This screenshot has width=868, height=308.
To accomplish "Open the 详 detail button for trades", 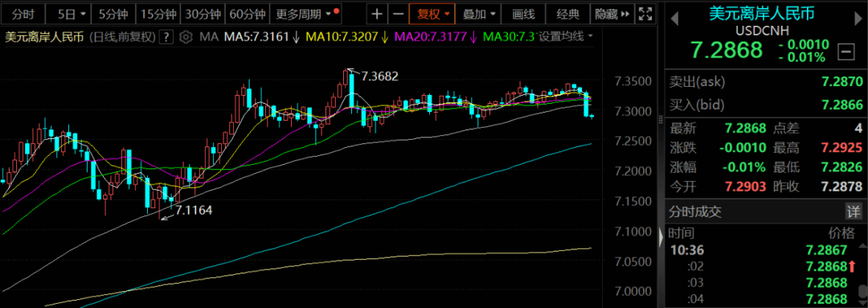I will pos(853,211).
